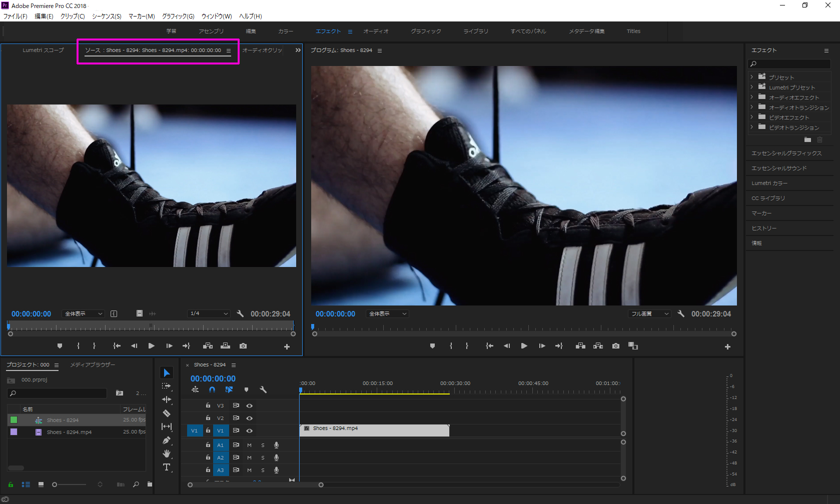Select the Selection tool arrow
Image resolution: width=840 pixels, height=504 pixels.
tap(167, 372)
